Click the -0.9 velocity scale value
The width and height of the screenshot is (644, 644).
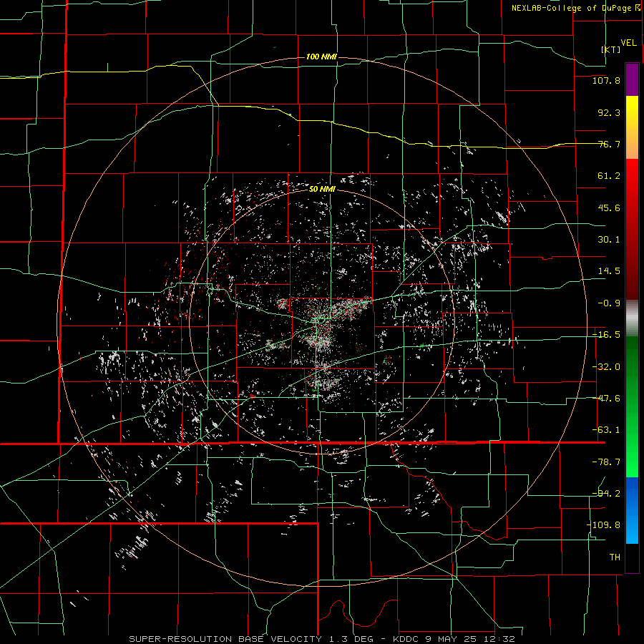click(x=609, y=303)
